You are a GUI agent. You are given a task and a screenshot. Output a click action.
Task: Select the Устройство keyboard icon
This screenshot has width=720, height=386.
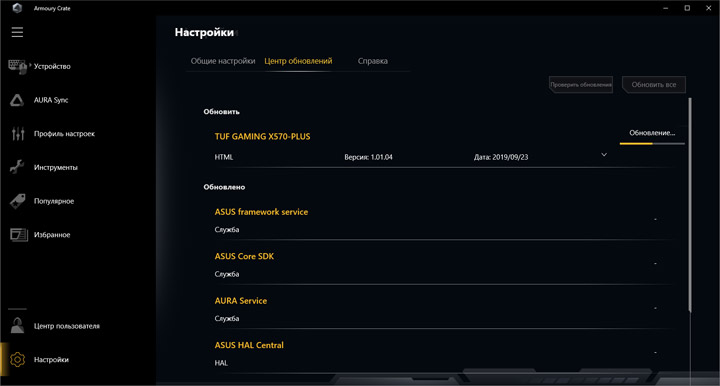click(x=18, y=67)
